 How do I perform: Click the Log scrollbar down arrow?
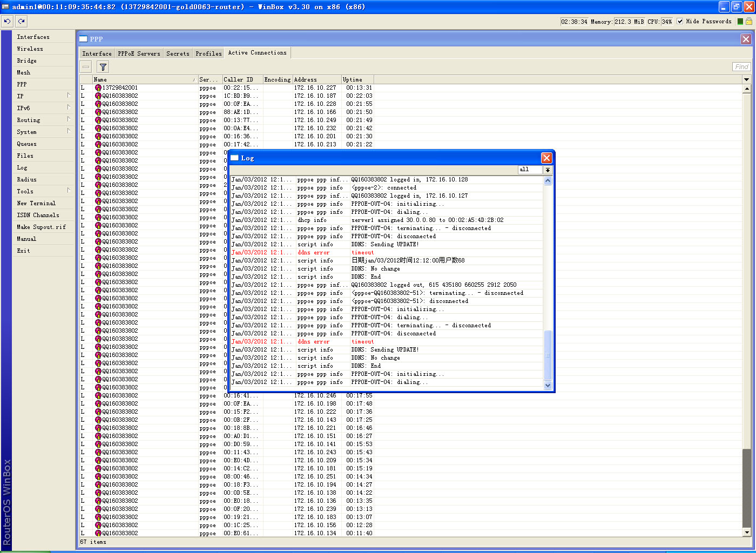[548, 386]
